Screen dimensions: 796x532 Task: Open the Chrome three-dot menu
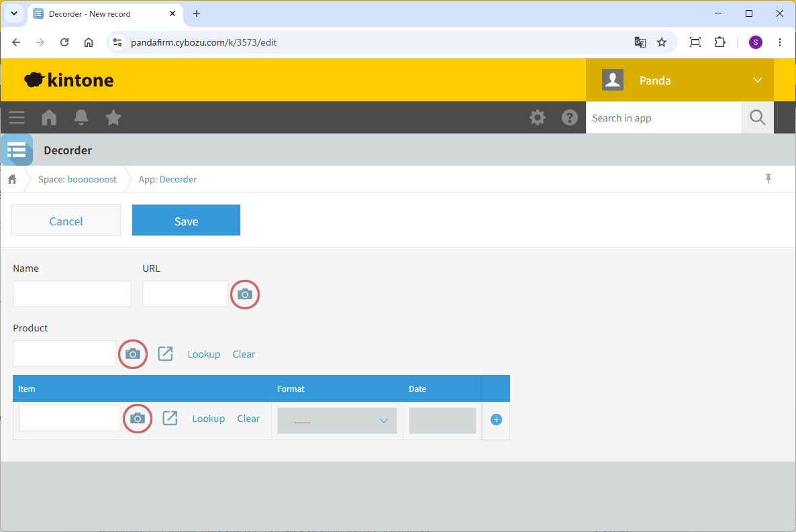pyautogui.click(x=780, y=42)
